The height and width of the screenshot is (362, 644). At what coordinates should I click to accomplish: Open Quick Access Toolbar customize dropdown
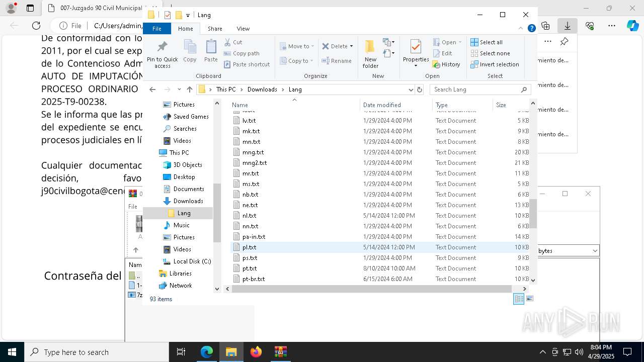click(188, 15)
